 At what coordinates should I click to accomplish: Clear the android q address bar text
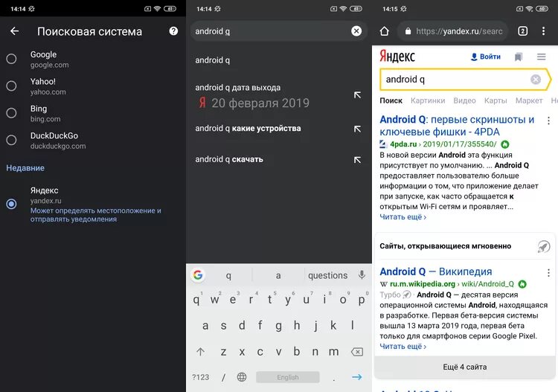(356, 31)
